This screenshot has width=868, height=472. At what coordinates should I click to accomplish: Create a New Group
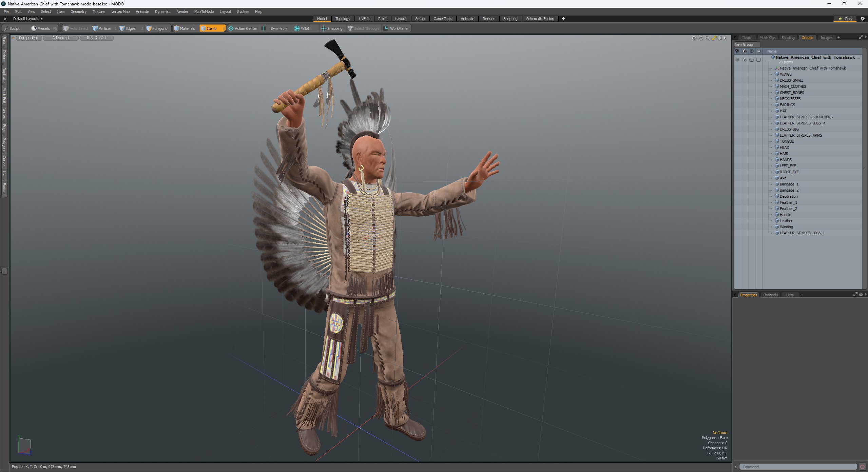747,44
